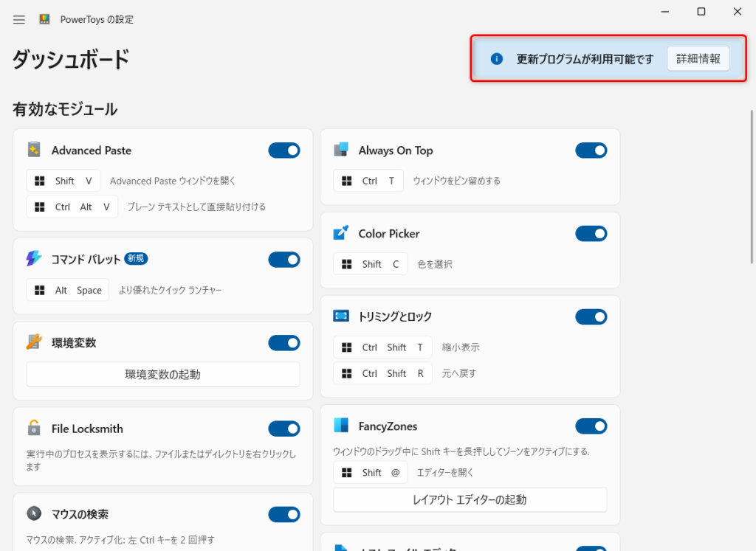The width and height of the screenshot is (756, 551).
Task: Click the 有効なモジュール section heading
Action: tap(65, 109)
